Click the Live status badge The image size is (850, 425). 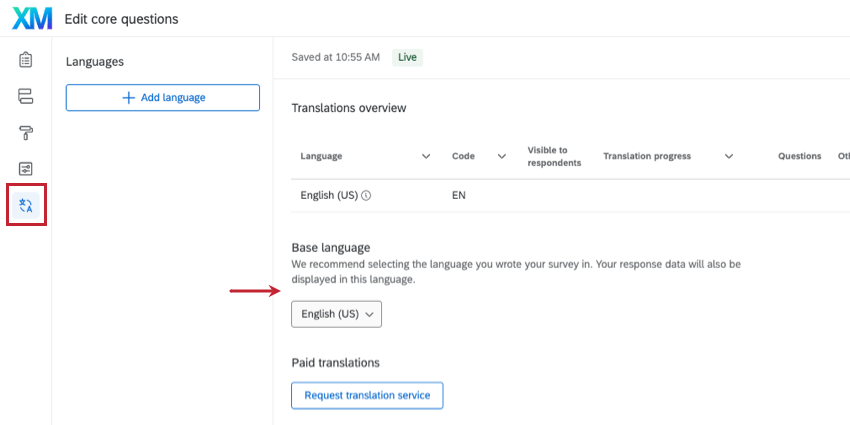click(407, 57)
